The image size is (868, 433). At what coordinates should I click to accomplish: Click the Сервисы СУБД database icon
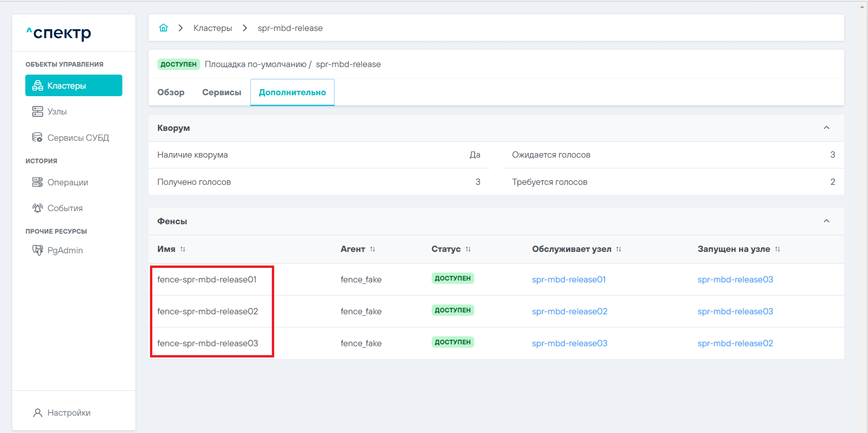[37, 137]
